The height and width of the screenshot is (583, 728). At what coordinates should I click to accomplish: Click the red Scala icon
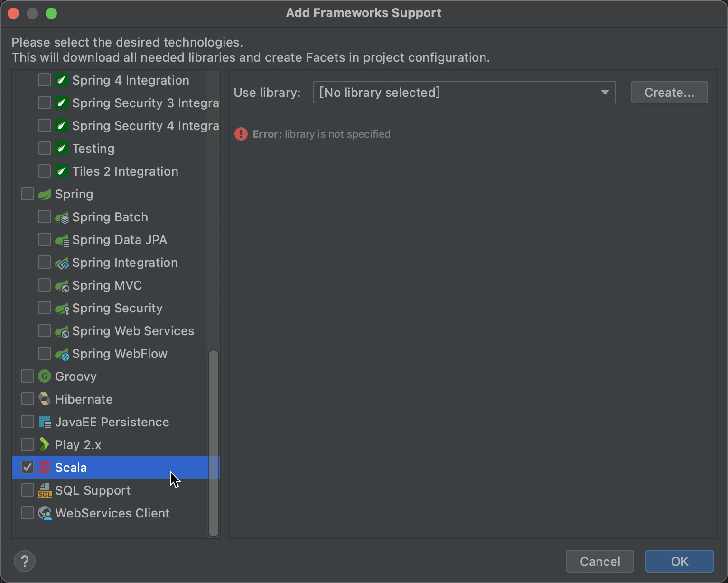pyautogui.click(x=45, y=468)
